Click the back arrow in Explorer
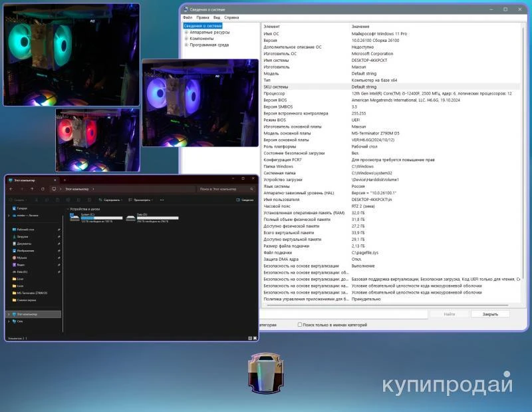The image size is (532, 412). tap(11, 189)
